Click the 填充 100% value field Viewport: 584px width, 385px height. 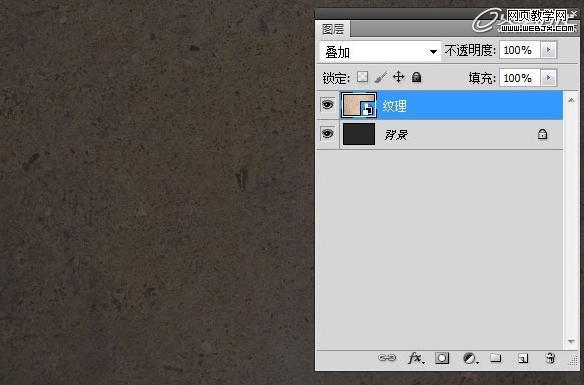[x=520, y=78]
